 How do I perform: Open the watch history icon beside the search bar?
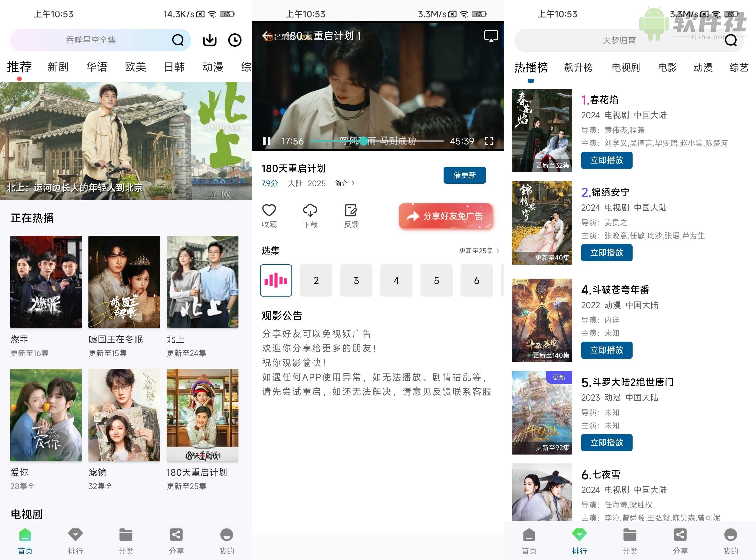pos(235,40)
